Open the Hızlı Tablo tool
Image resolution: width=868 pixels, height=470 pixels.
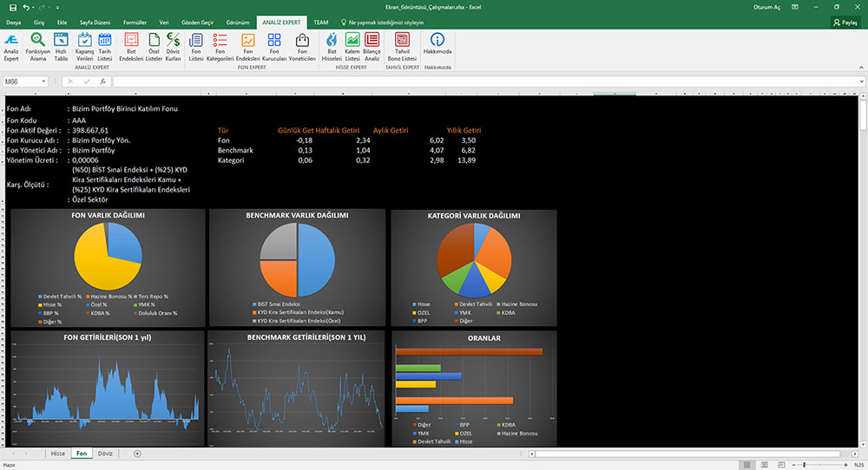click(x=61, y=47)
